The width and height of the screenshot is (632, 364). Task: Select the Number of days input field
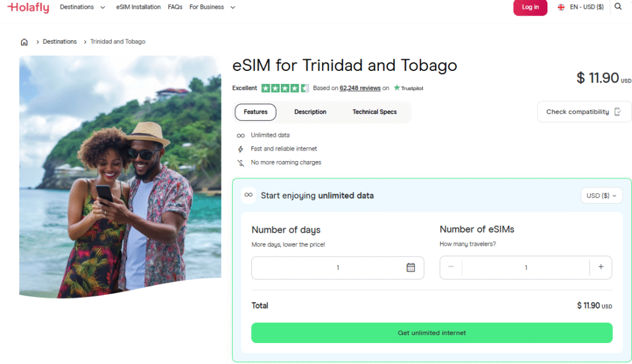click(x=337, y=267)
